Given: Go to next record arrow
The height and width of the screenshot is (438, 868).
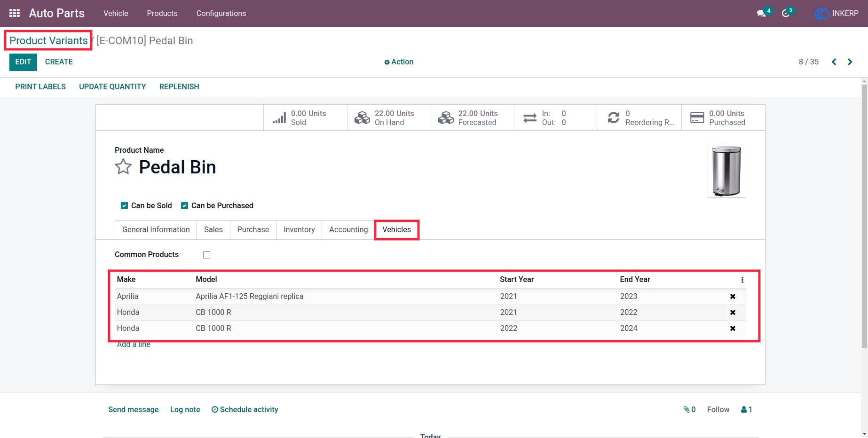Looking at the screenshot, I should coord(850,62).
